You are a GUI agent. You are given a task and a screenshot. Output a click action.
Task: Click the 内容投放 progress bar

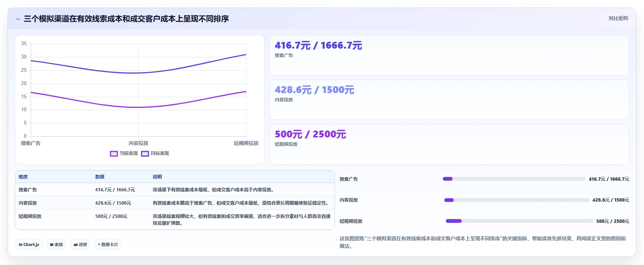517,200
